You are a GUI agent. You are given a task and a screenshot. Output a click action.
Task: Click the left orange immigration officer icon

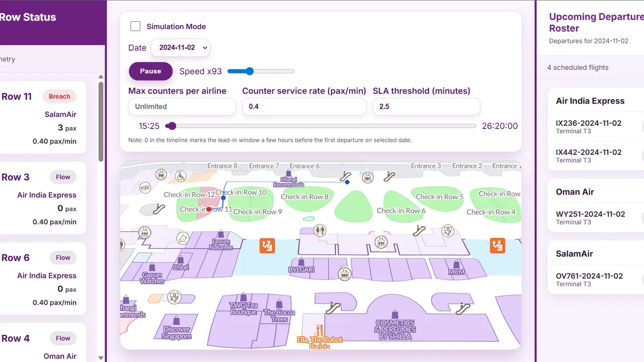267,245
